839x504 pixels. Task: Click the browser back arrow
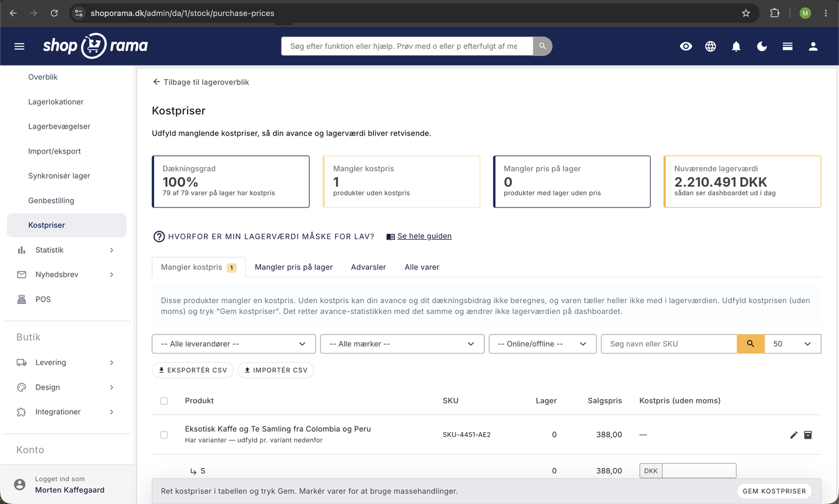point(13,13)
